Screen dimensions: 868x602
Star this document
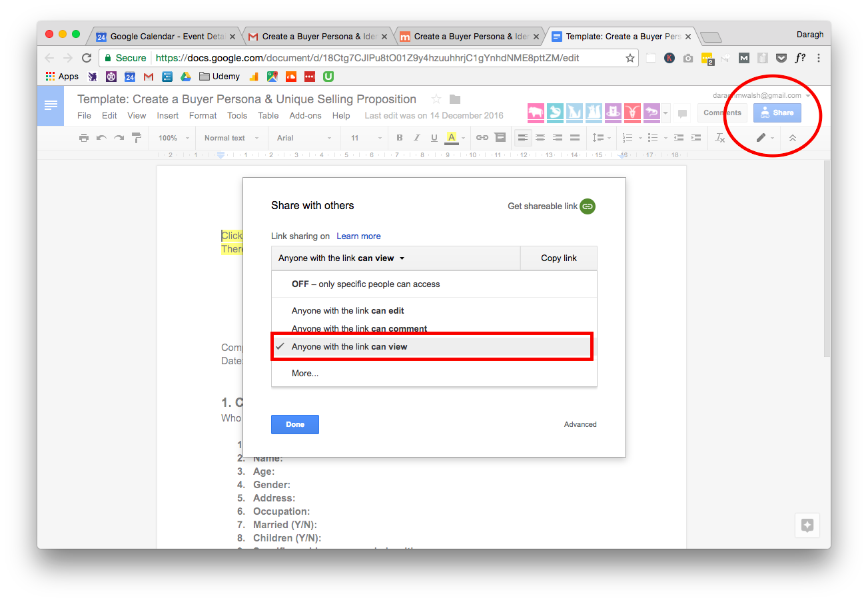(x=436, y=99)
